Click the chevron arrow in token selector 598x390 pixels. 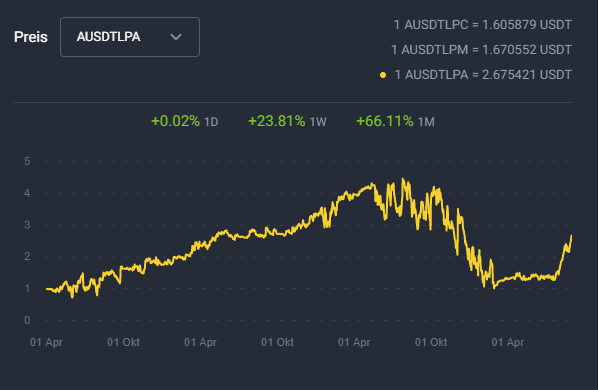176,37
